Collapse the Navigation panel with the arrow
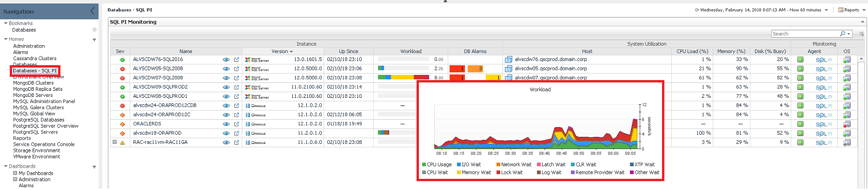This screenshot has height=190, width=868. click(x=92, y=11)
